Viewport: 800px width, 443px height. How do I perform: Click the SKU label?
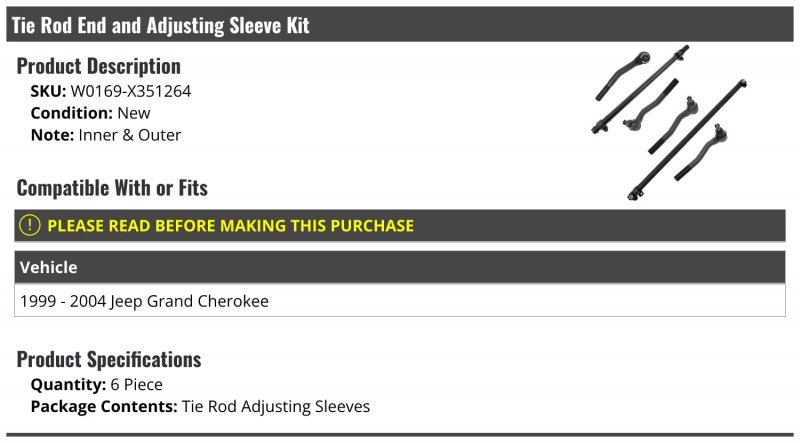(x=48, y=91)
